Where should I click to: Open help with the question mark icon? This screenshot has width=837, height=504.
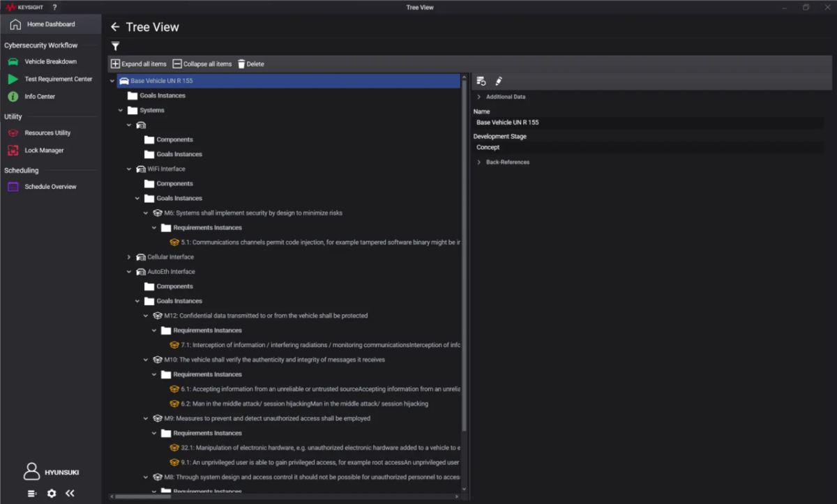pos(54,7)
